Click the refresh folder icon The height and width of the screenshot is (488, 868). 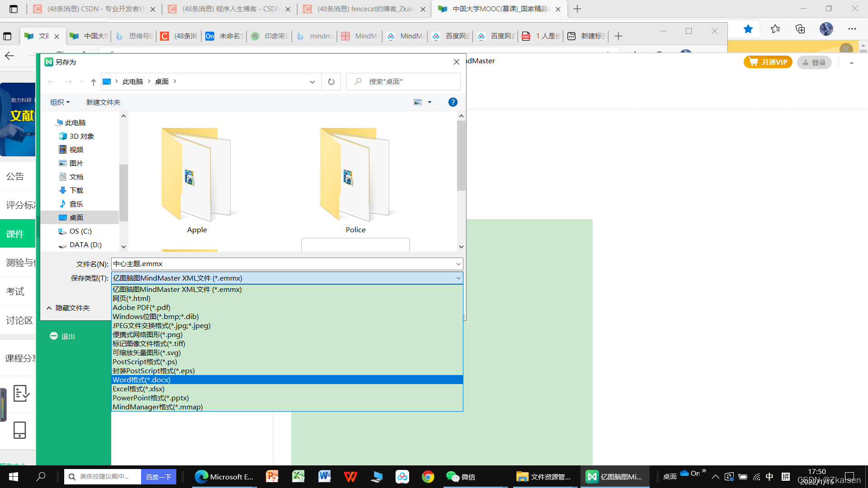[331, 82]
